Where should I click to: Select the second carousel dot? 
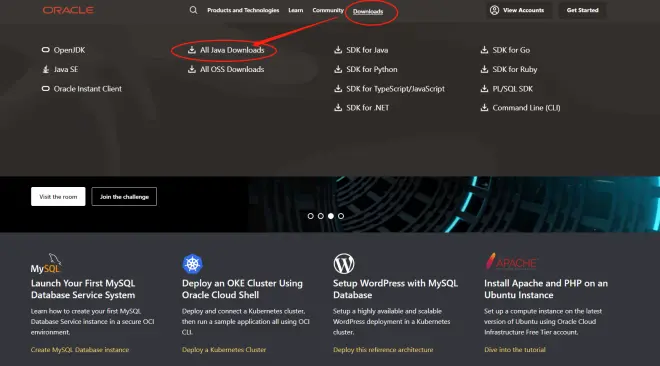(x=321, y=216)
